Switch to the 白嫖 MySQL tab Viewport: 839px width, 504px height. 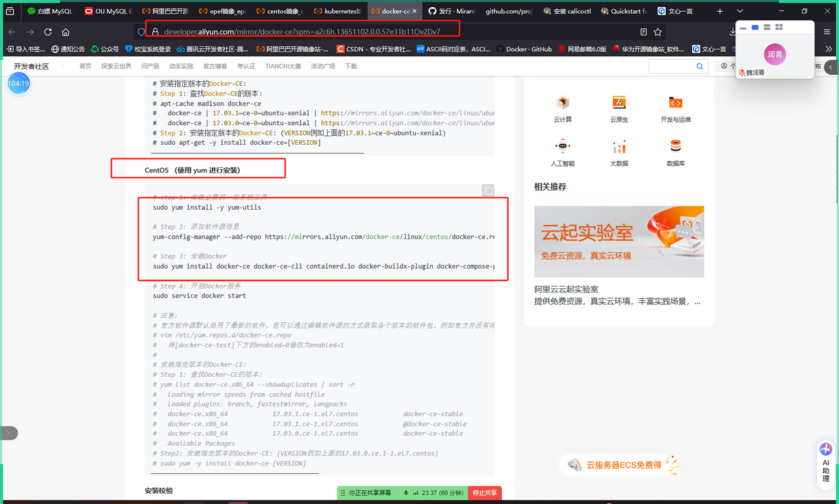click(51, 11)
